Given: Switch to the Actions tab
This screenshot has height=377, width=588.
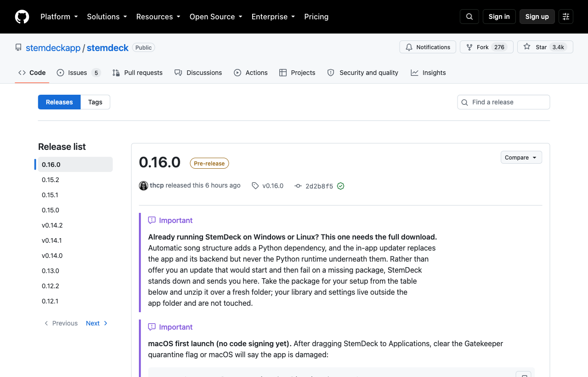Looking at the screenshot, I should point(251,73).
